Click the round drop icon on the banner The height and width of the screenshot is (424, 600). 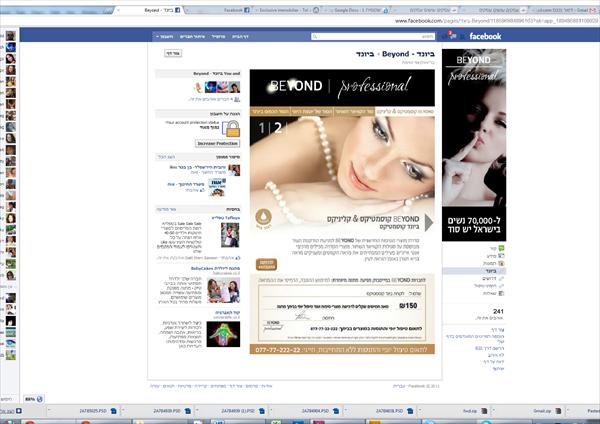(x=263, y=218)
